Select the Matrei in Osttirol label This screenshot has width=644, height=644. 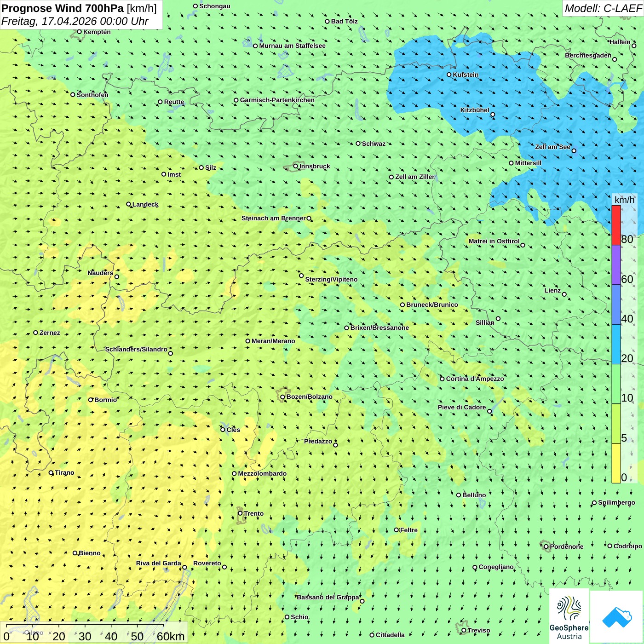(494, 241)
